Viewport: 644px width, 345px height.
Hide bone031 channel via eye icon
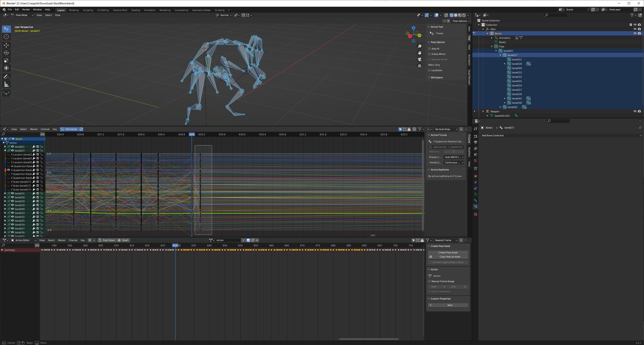12,193
